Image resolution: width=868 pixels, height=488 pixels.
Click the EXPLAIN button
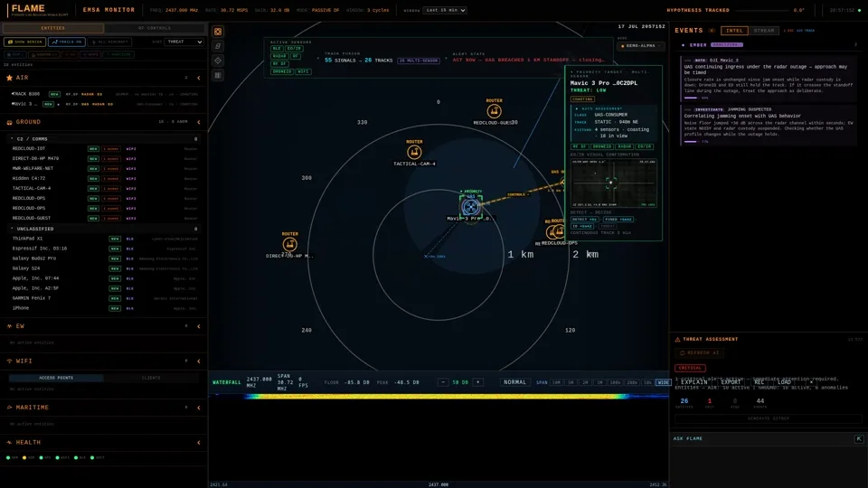click(694, 382)
